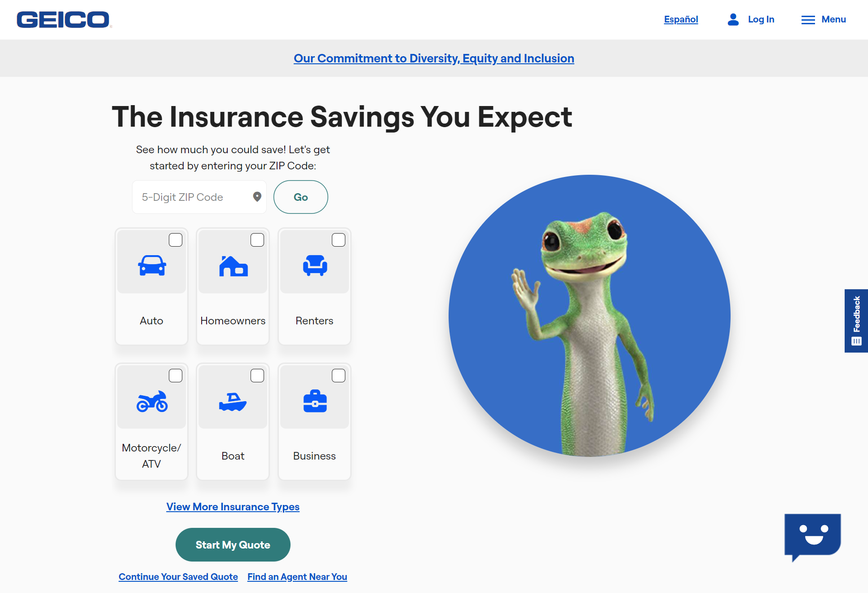Expand the Menu navigation panel

[x=823, y=20]
